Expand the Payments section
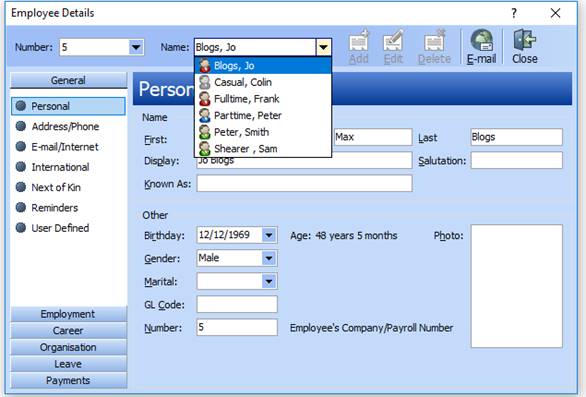The height and width of the screenshot is (397, 586). [68, 381]
